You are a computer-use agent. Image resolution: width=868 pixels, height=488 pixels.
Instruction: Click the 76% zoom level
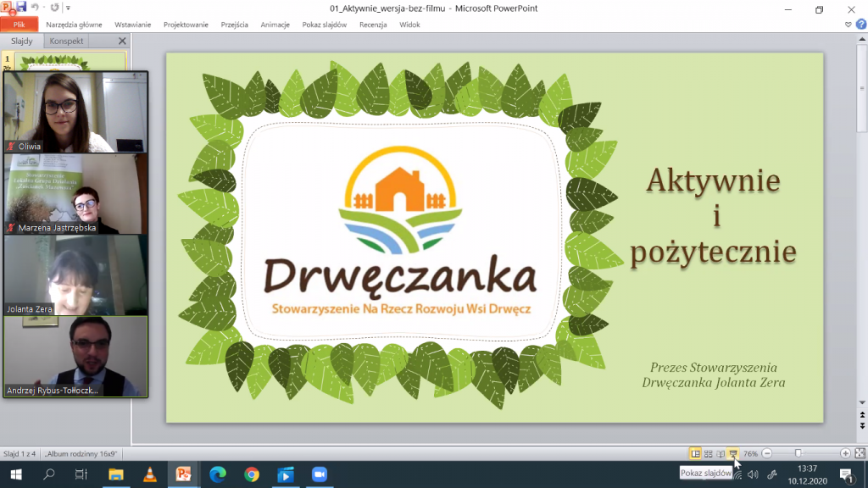(751, 454)
